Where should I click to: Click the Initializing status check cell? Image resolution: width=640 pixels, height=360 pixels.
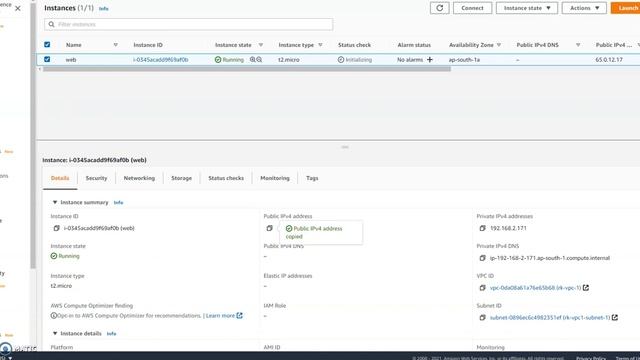point(355,60)
